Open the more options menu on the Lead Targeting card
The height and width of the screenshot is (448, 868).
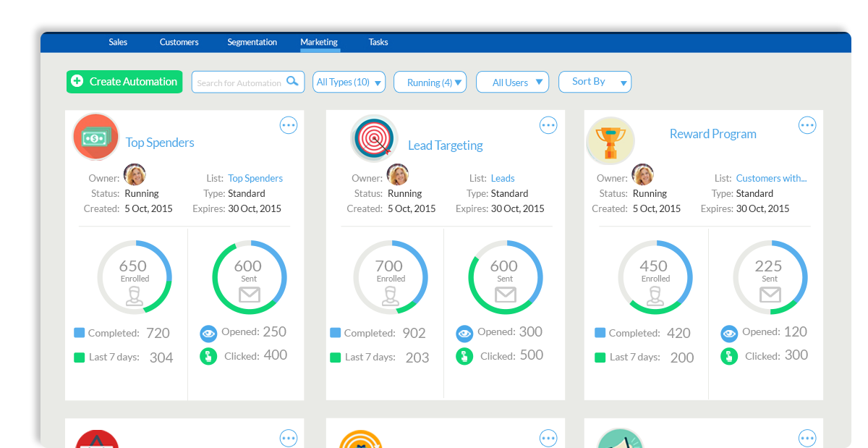(548, 125)
